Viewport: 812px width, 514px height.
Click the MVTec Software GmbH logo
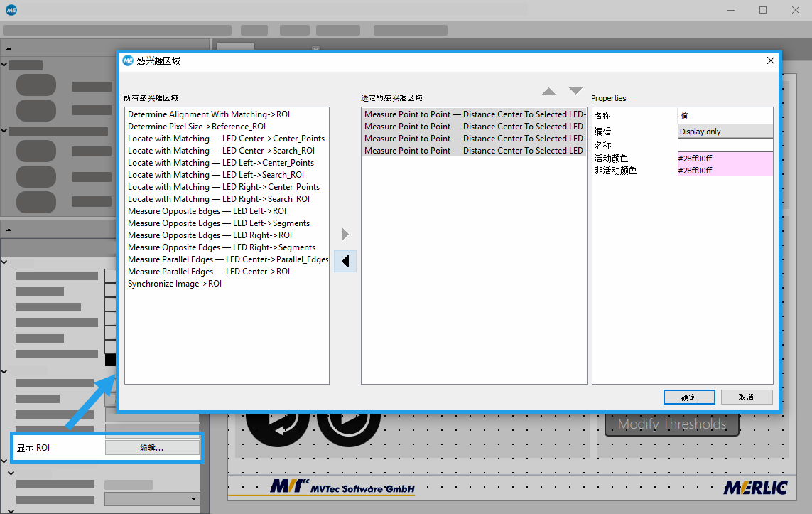click(x=342, y=487)
